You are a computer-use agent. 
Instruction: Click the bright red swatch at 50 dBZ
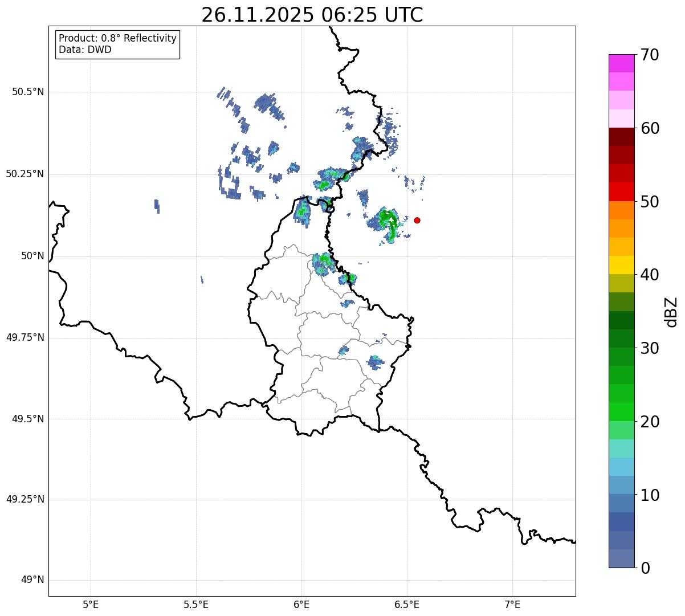[x=622, y=191]
